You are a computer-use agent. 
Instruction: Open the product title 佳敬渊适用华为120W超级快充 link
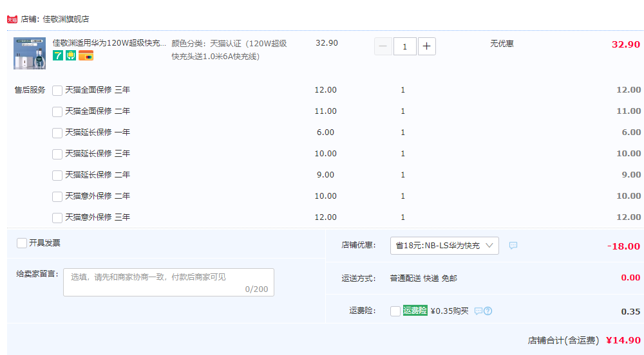109,43
